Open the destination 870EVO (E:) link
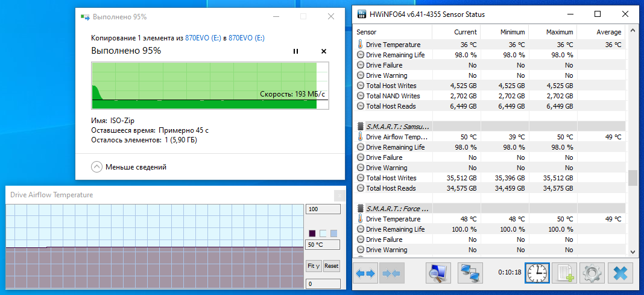The height and width of the screenshot is (295, 644). click(247, 38)
